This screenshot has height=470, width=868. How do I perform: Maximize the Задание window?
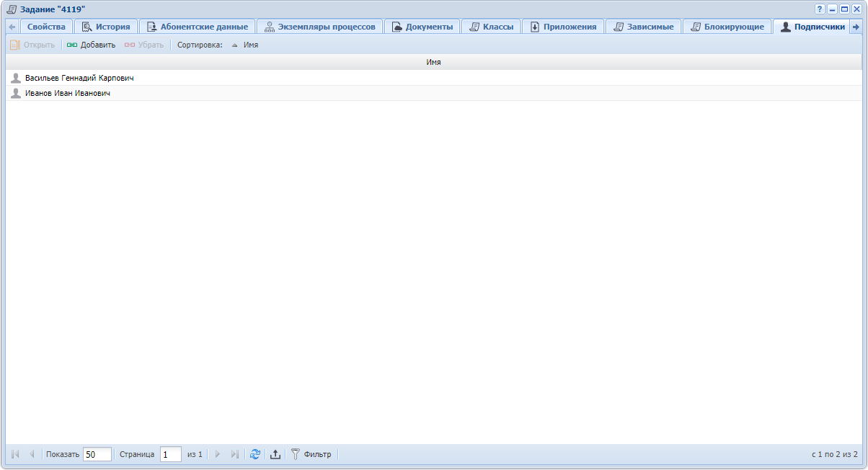click(844, 9)
